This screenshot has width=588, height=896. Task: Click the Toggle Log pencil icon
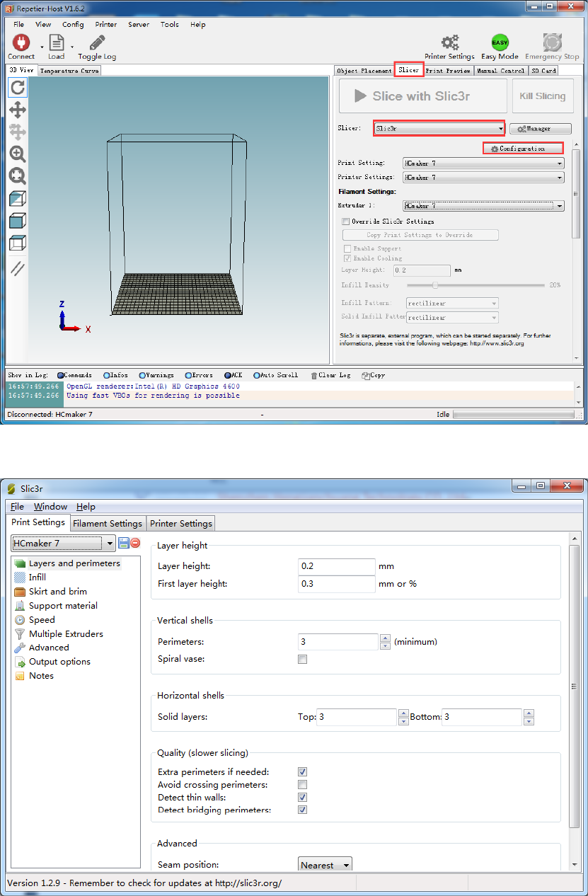pyautogui.click(x=97, y=42)
